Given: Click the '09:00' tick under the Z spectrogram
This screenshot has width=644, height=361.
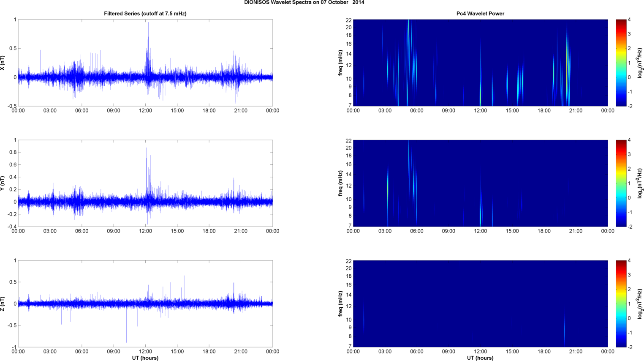Looking at the screenshot, I should point(448,352).
